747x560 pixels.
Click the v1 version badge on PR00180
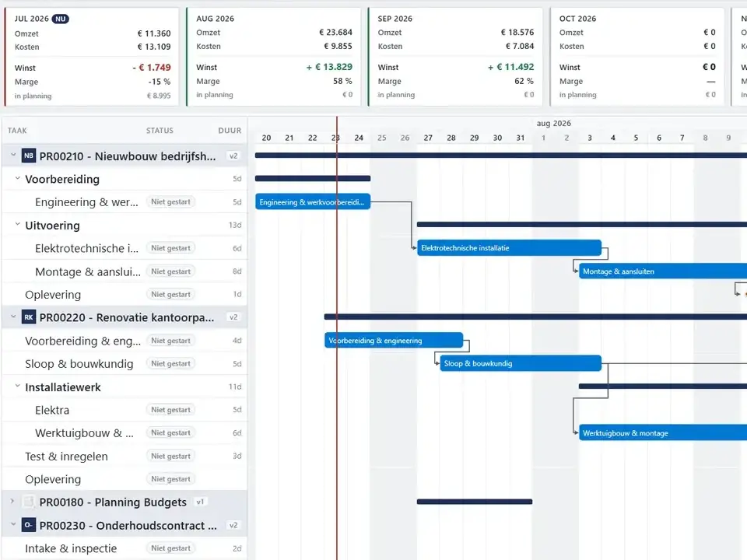[200, 502]
